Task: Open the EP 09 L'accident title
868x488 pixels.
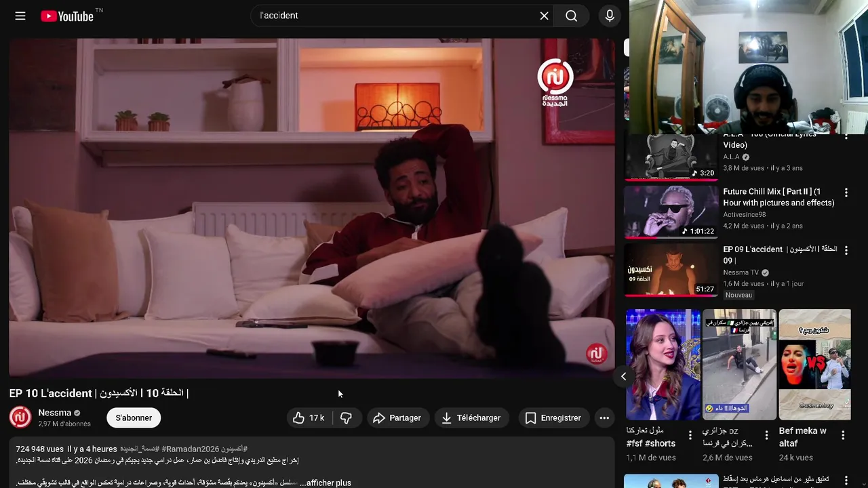Action: tap(780, 255)
